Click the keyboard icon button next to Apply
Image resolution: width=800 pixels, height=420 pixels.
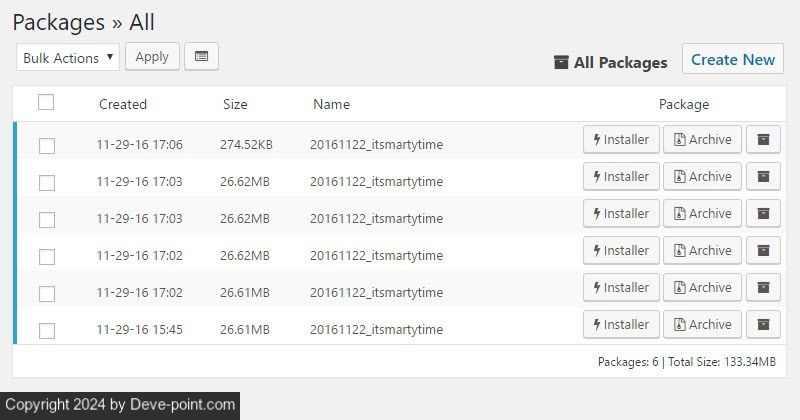(x=202, y=56)
